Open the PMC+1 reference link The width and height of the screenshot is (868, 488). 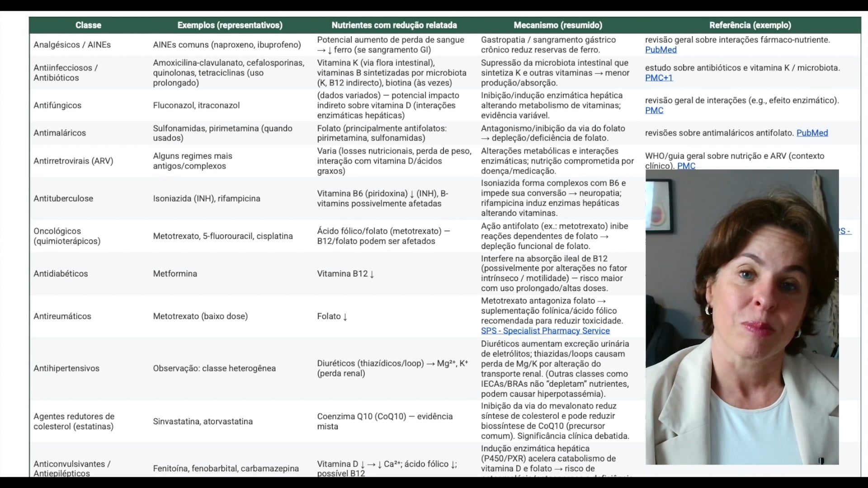point(659,78)
